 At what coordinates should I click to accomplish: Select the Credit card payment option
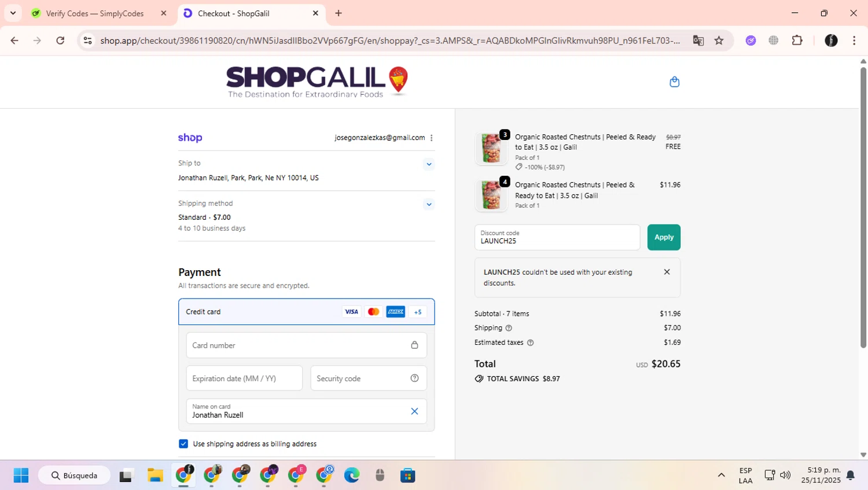[x=306, y=312]
